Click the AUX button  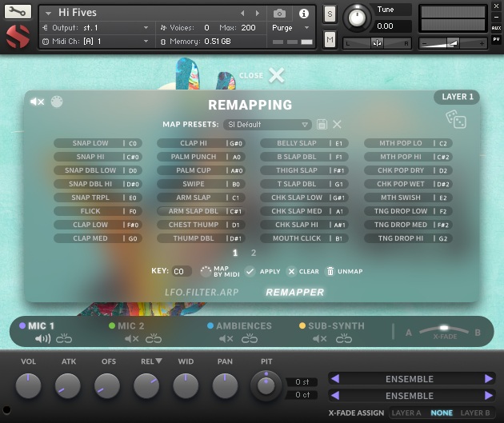(496, 28)
